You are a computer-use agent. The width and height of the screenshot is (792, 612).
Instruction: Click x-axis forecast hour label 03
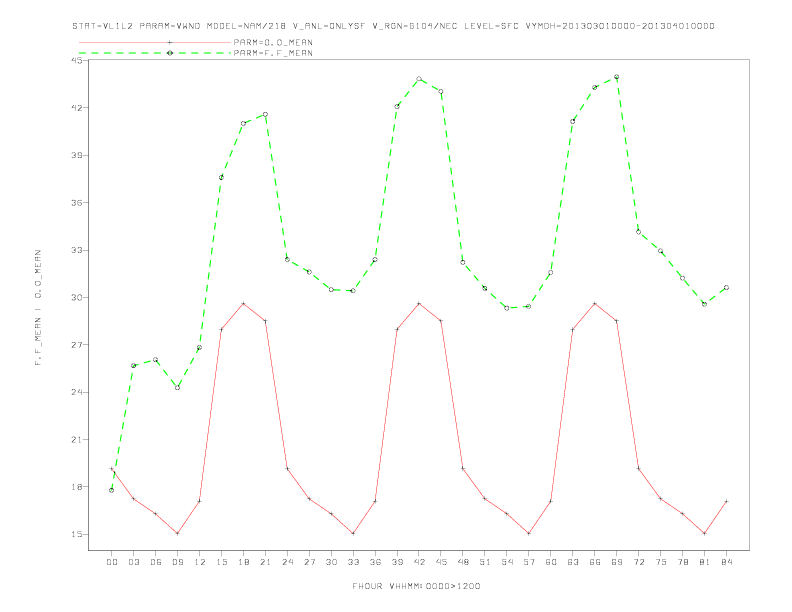pyautogui.click(x=133, y=562)
